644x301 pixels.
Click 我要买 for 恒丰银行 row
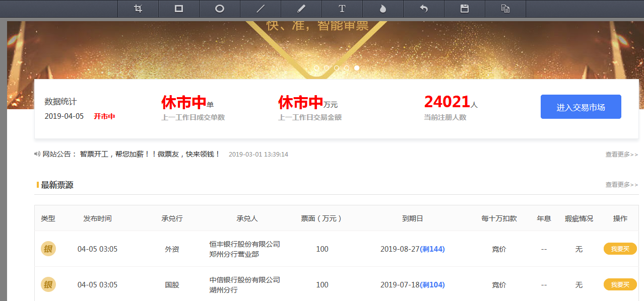(x=620, y=249)
